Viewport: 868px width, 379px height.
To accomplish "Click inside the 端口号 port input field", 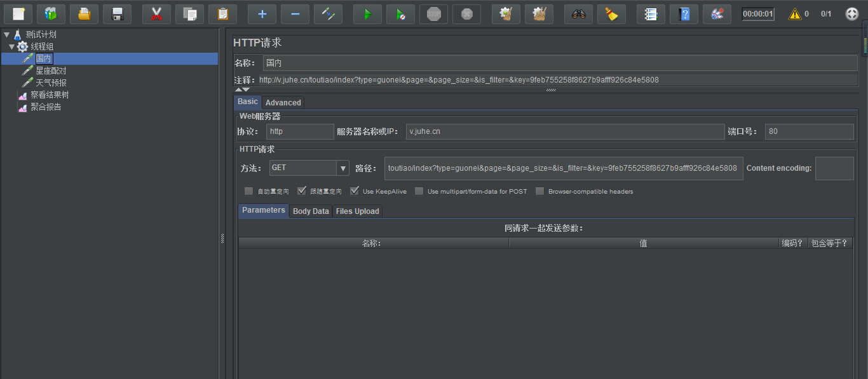I will coord(807,131).
